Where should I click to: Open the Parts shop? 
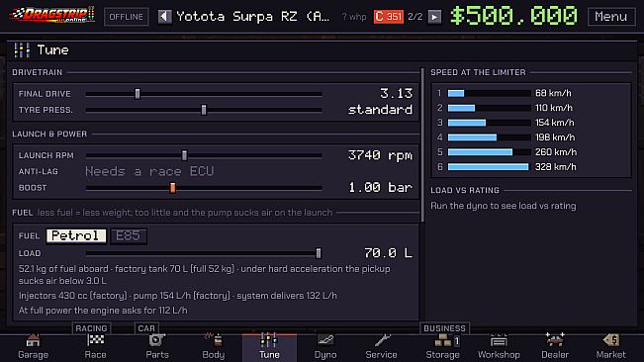(x=157, y=347)
